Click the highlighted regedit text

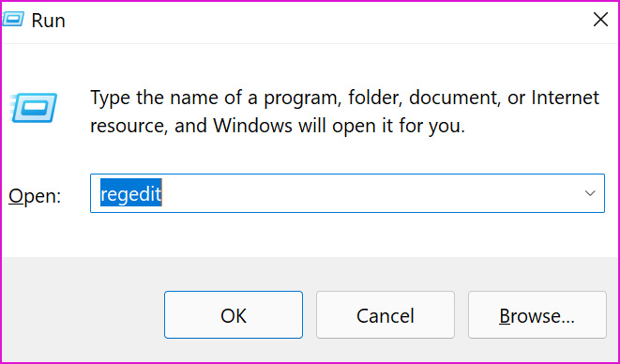pos(131,193)
